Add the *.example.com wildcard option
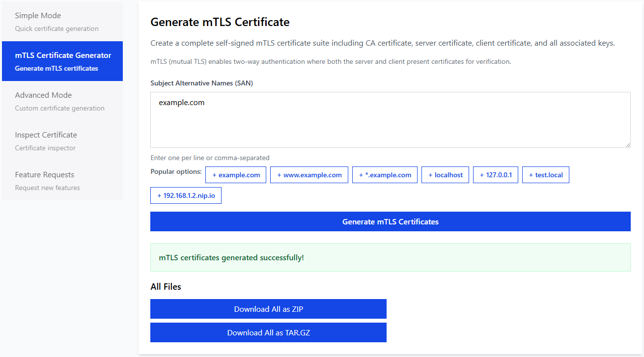 click(385, 174)
